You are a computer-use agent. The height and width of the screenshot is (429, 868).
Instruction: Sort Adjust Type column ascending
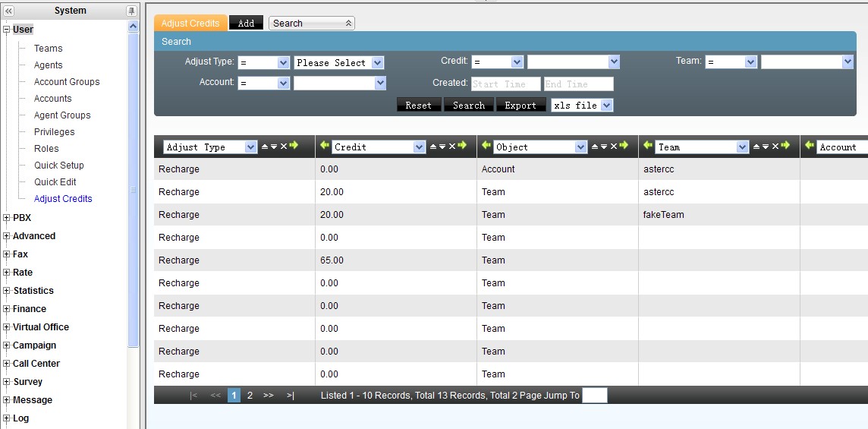click(265, 147)
